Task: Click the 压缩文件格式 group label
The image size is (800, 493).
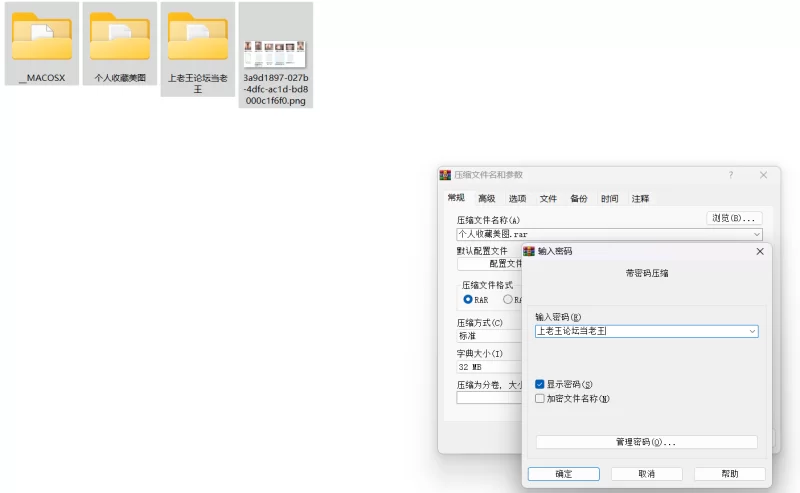Action: pyautogui.click(x=487, y=285)
